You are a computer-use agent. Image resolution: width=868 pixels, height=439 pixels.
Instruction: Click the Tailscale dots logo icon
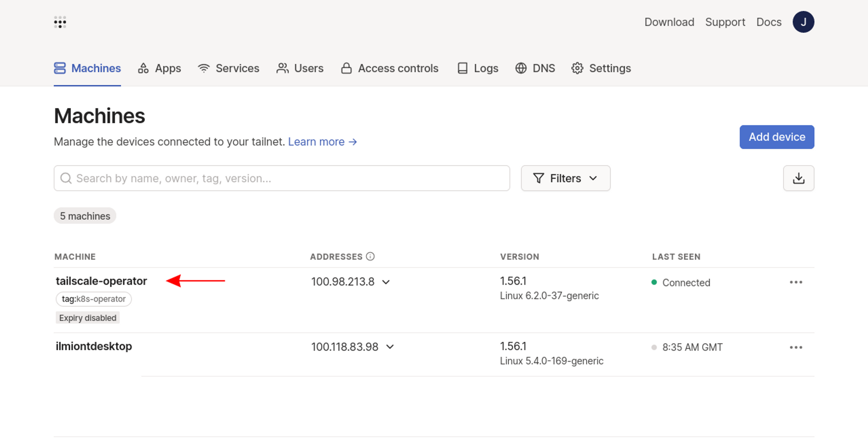click(60, 22)
